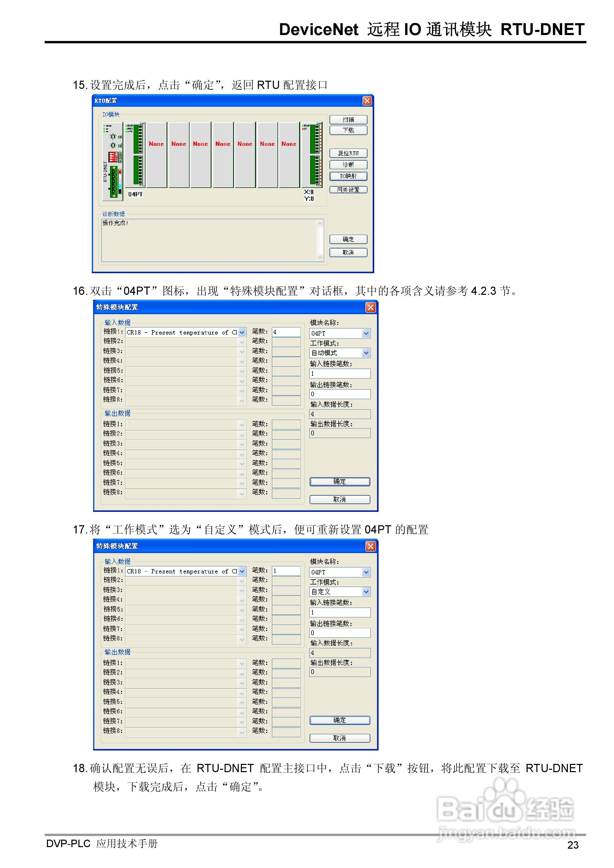Click the IO映射 mapping button
The width and height of the screenshot is (614, 868).
348,176
